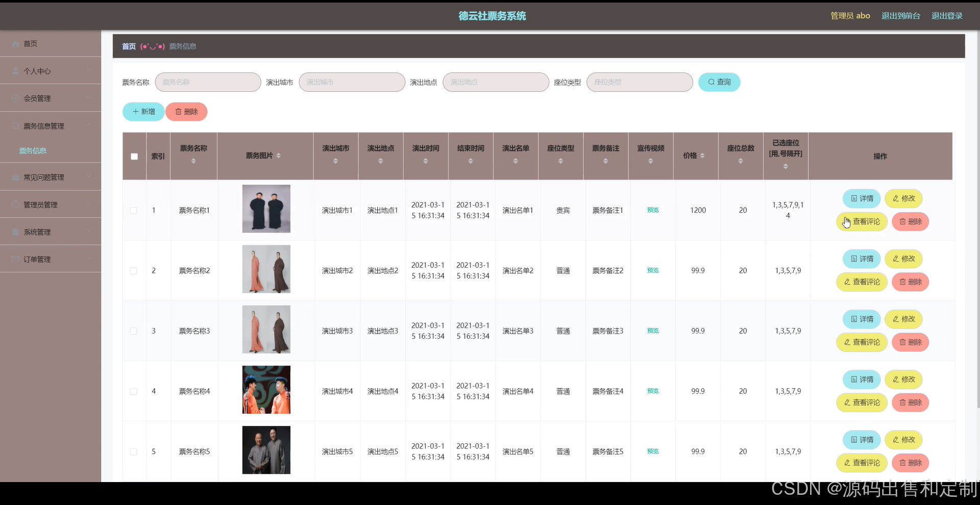
Task: Sort table by 票务图片 column arrows
Action: tap(278, 156)
